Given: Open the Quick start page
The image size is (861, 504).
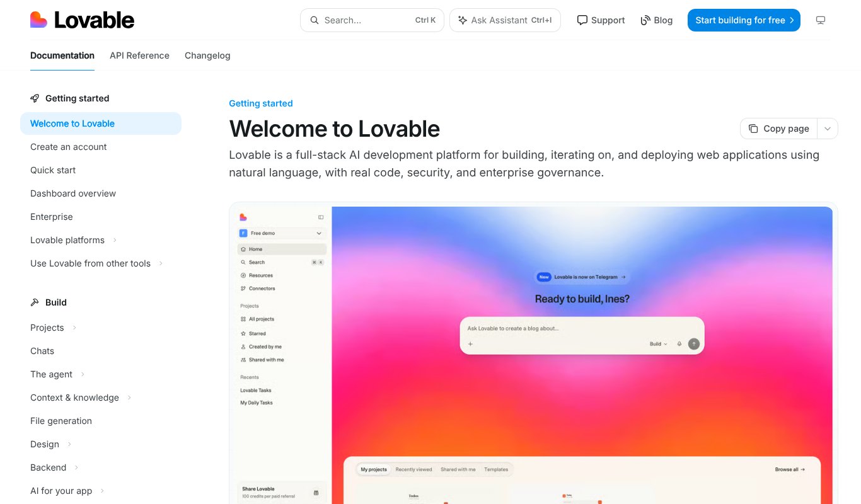Looking at the screenshot, I should [x=53, y=170].
